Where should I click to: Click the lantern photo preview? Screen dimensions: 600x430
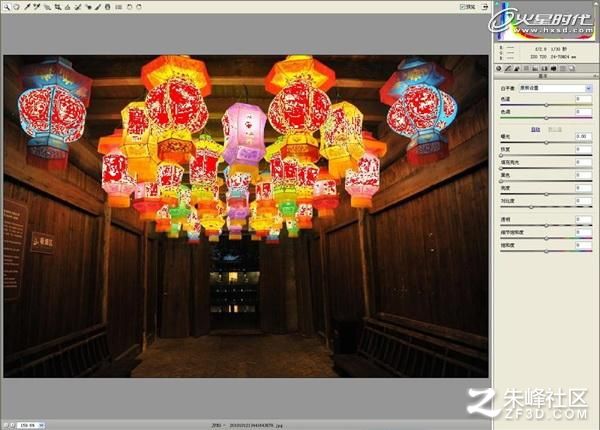tap(246, 216)
